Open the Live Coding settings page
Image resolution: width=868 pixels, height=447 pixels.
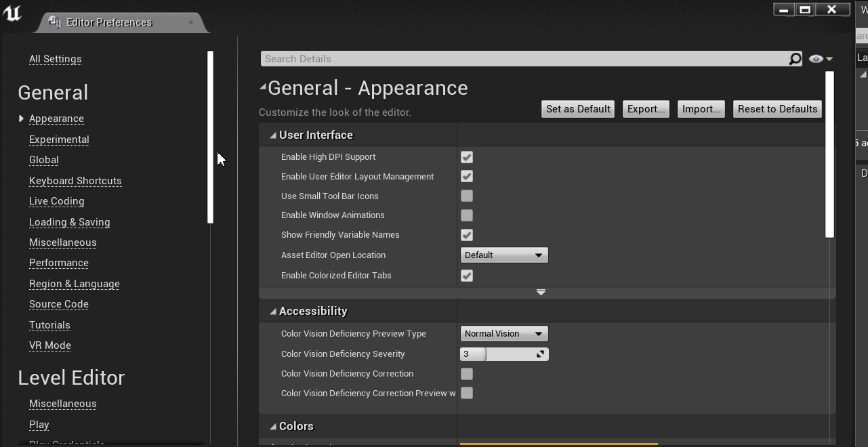[56, 201]
